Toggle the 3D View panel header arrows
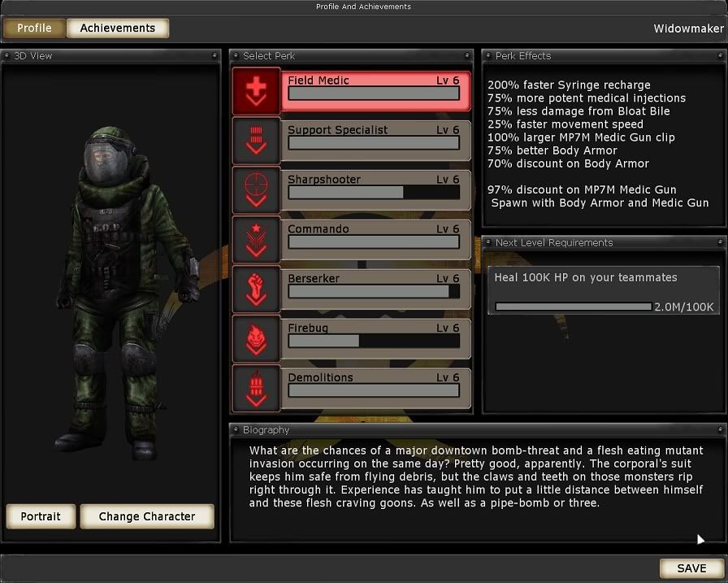Screen dimensions: 728x583 click(215, 56)
